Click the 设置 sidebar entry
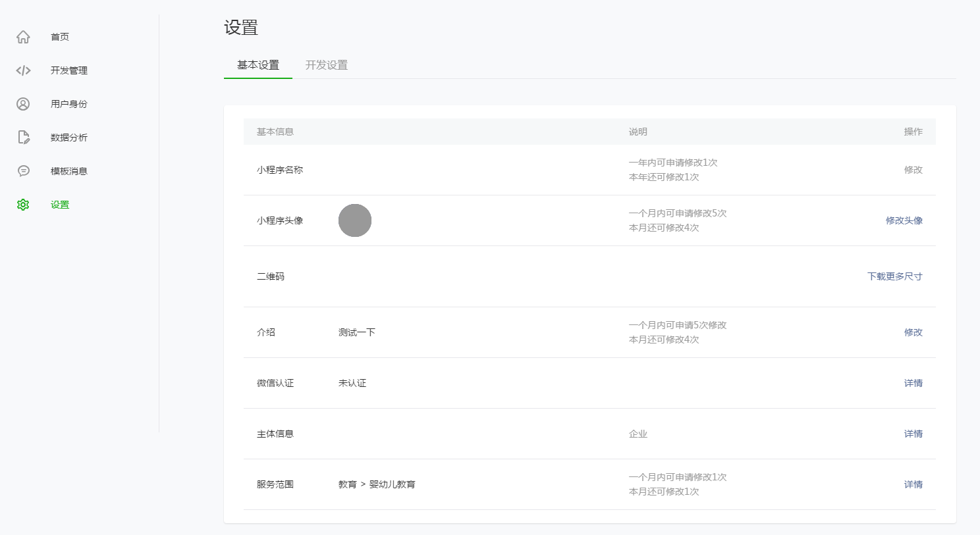 click(x=59, y=204)
